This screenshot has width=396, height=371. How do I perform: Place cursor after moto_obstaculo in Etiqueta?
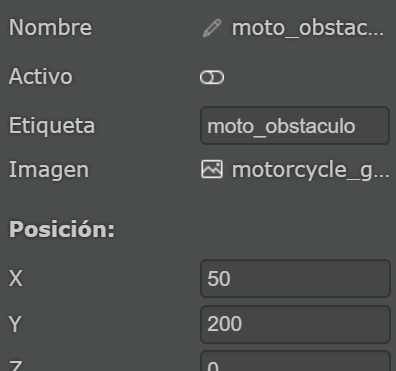tap(356, 126)
